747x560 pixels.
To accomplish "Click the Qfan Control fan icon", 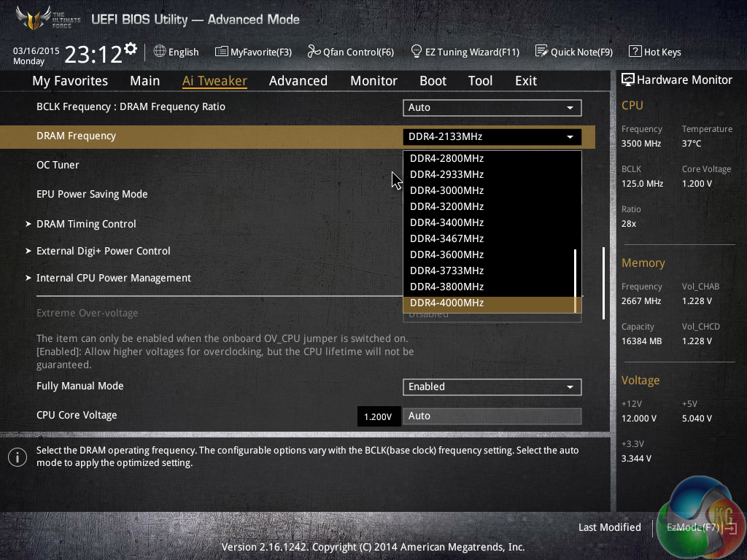I will [314, 52].
